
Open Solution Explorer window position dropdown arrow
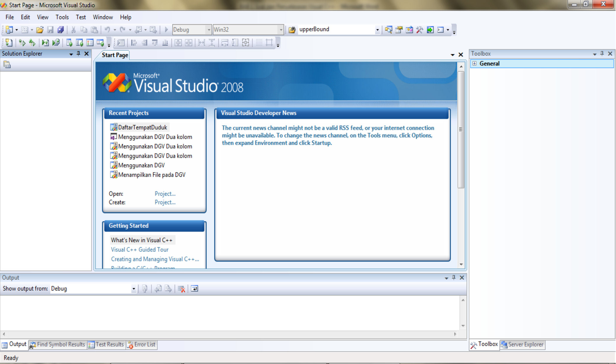(71, 54)
